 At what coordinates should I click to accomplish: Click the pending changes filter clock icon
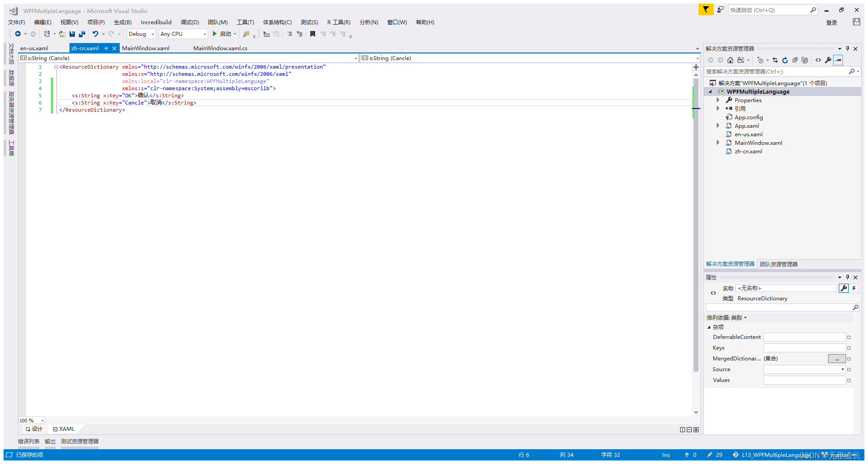[760, 60]
